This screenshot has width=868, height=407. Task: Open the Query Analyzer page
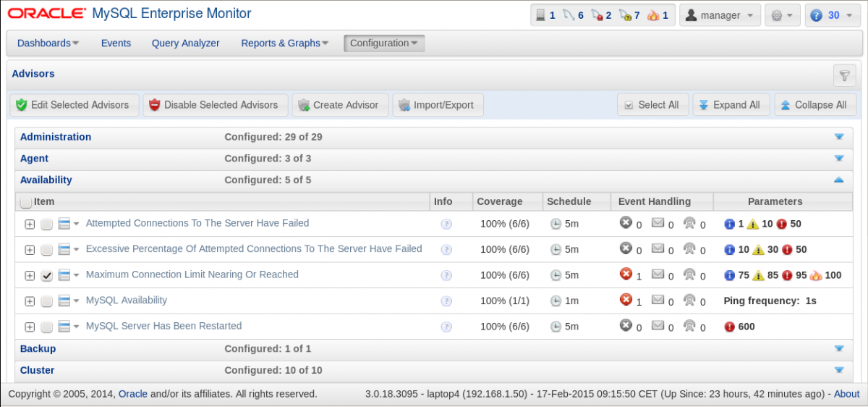pyautogui.click(x=186, y=43)
